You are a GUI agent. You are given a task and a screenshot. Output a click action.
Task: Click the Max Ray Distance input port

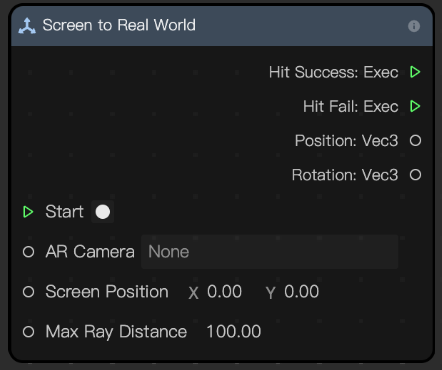tap(28, 332)
